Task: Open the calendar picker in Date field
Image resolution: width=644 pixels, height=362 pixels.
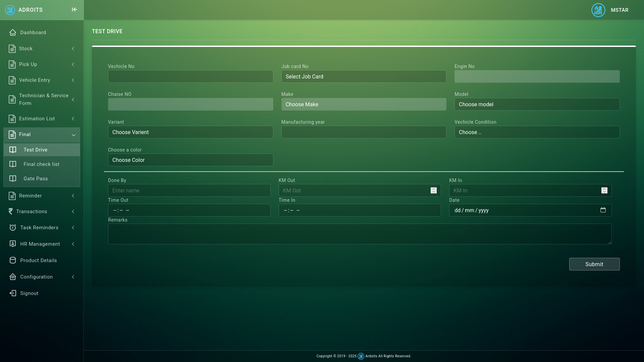Action: (603, 210)
